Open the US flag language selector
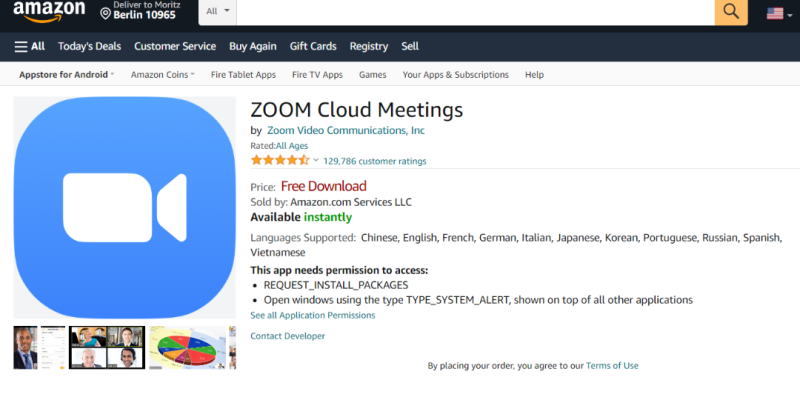The image size is (800, 400). click(x=779, y=14)
